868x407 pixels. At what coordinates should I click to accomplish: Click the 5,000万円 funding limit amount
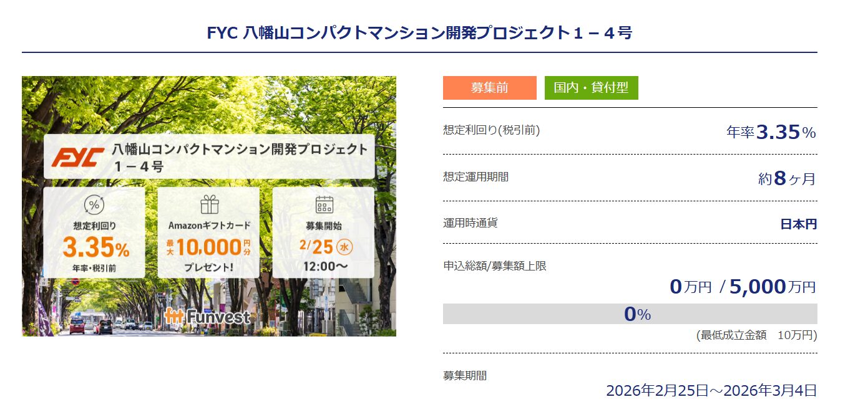coord(772,287)
